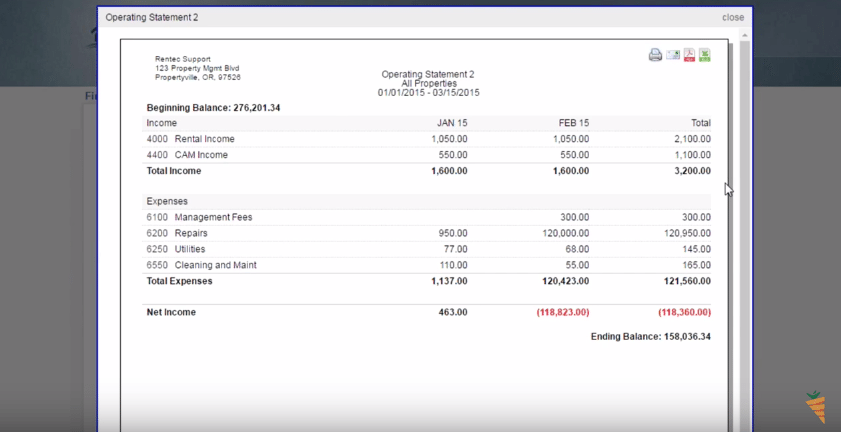Click Rental Income total value 2,100.00

692,139
